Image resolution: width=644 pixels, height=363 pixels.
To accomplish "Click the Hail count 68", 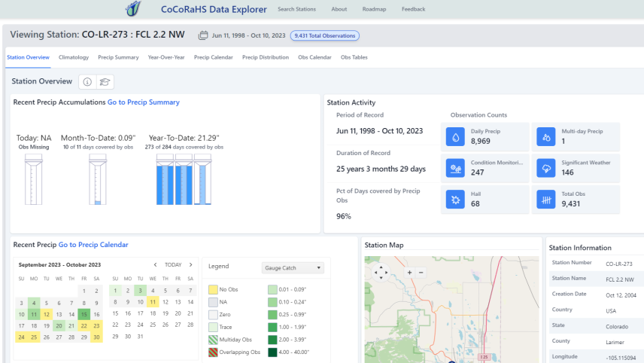I will tap(475, 203).
